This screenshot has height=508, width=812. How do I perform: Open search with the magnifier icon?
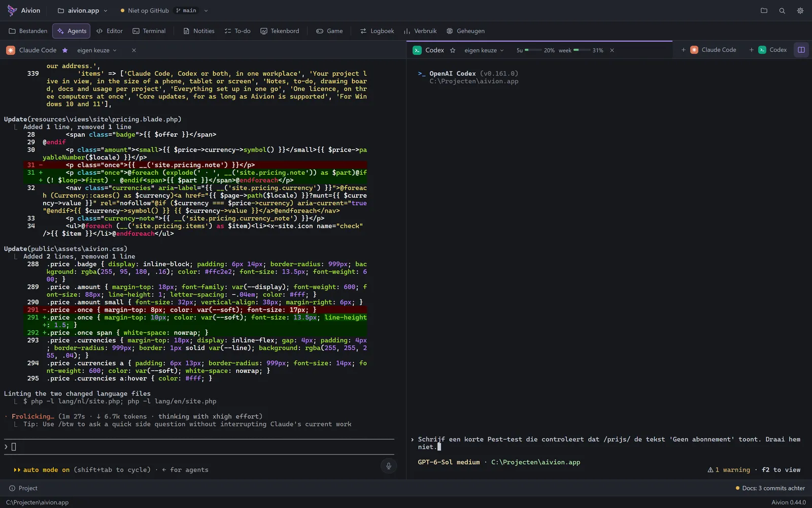click(x=782, y=11)
